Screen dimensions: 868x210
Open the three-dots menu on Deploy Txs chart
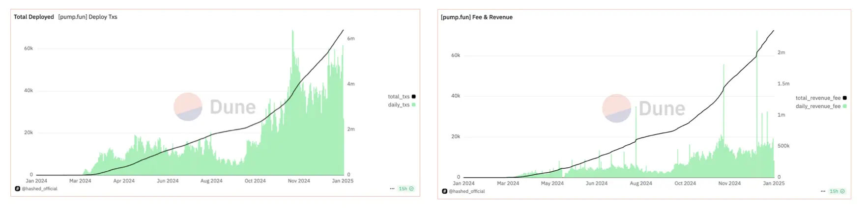tap(392, 189)
